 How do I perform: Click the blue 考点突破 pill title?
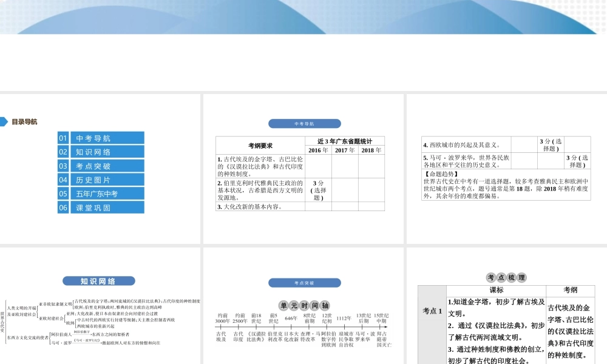coord(304,283)
